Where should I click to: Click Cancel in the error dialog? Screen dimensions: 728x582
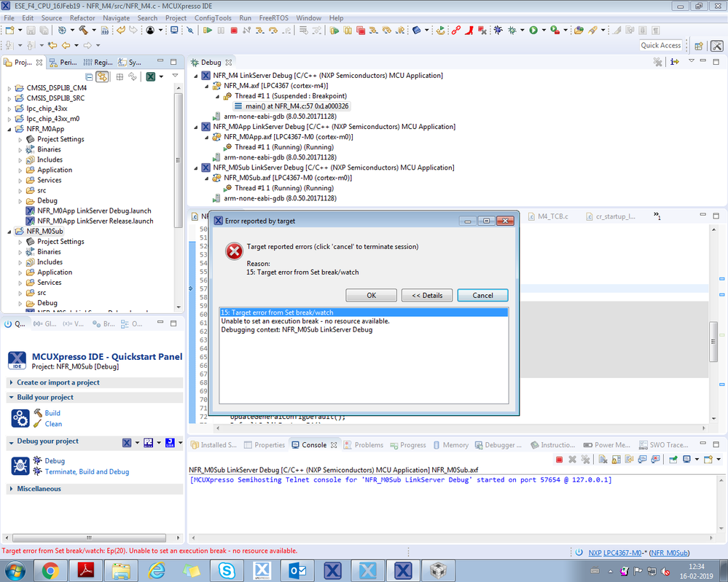tap(483, 295)
